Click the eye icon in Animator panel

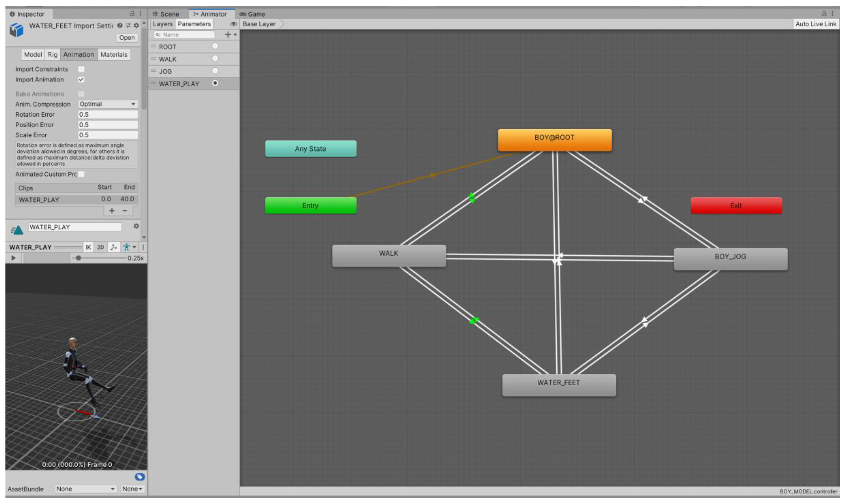tap(234, 24)
